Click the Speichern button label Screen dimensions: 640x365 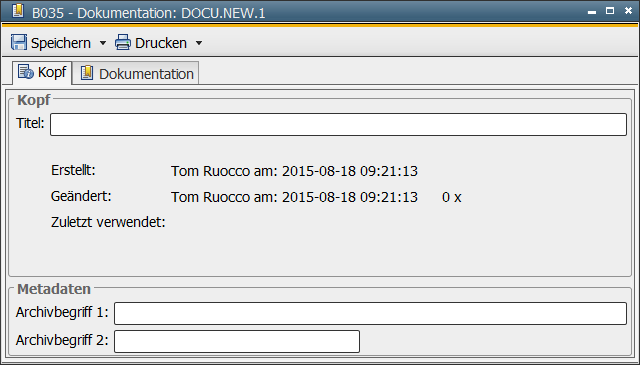point(61,43)
